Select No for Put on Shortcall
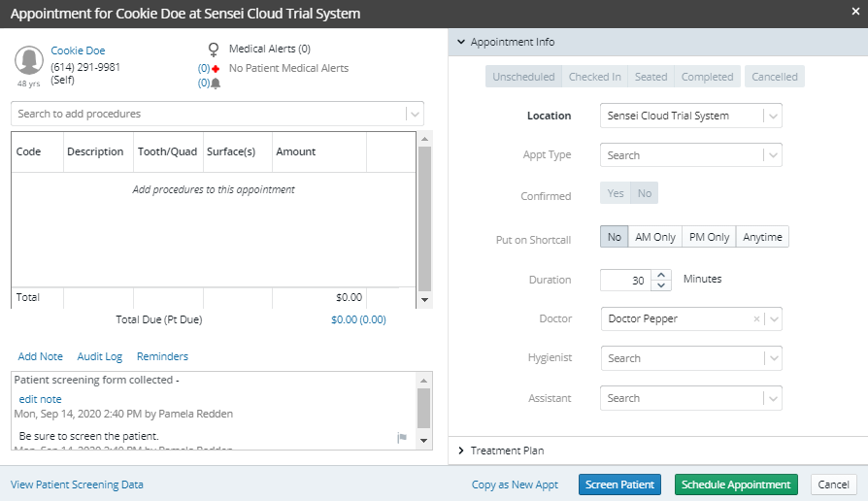The image size is (868, 501). pos(615,237)
